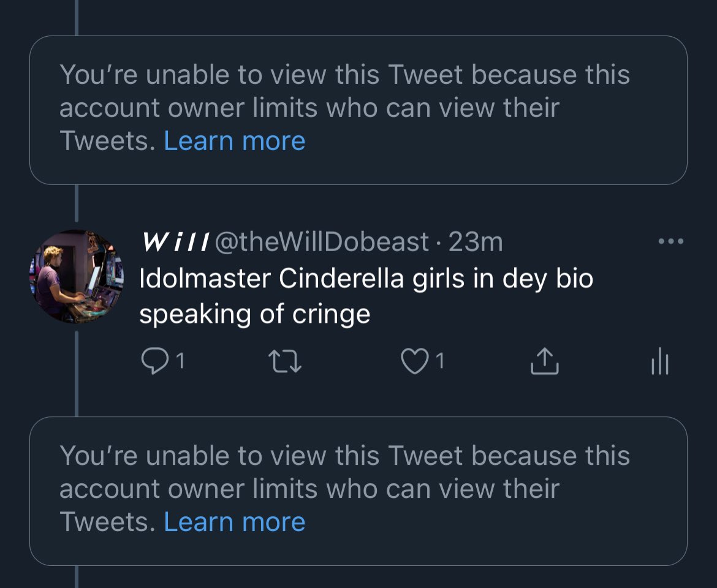Click the like count number

(439, 363)
